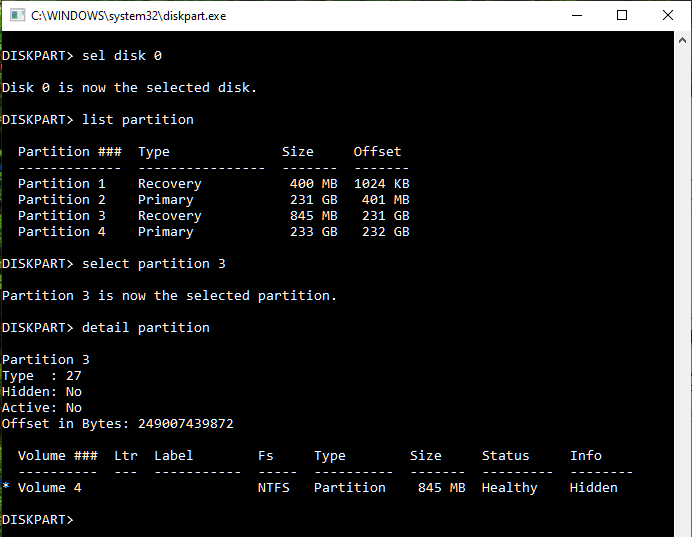Click the 'Ltr' column header

(x=126, y=455)
